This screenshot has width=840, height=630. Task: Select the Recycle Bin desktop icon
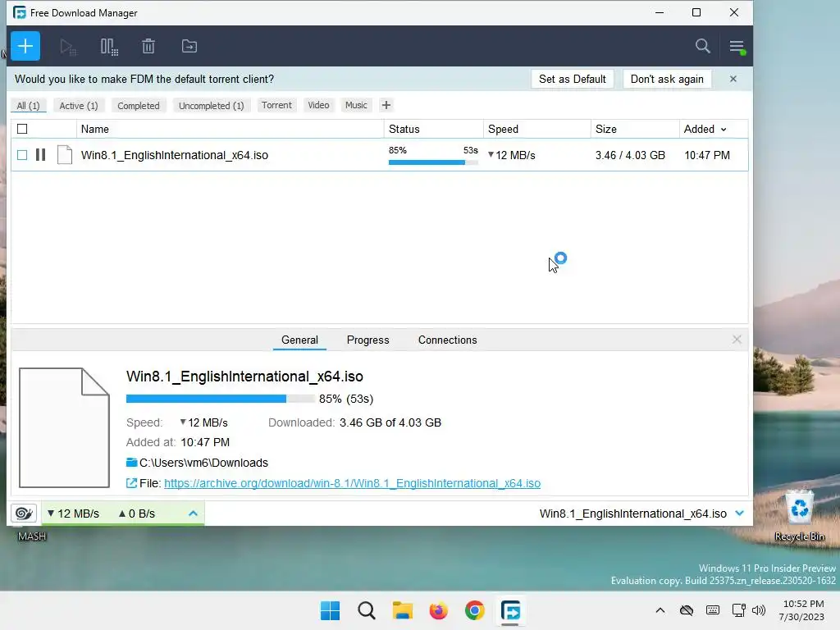click(x=799, y=515)
